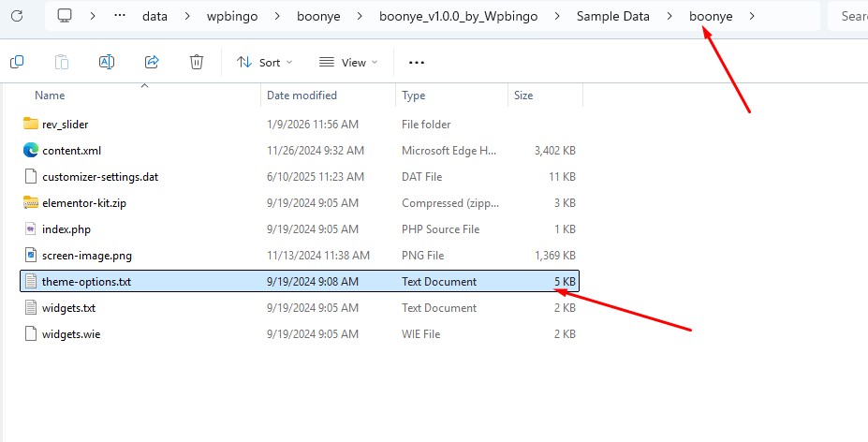Click the Share icon in toolbar
Image resolution: width=868 pixels, height=442 pixels.
point(152,62)
